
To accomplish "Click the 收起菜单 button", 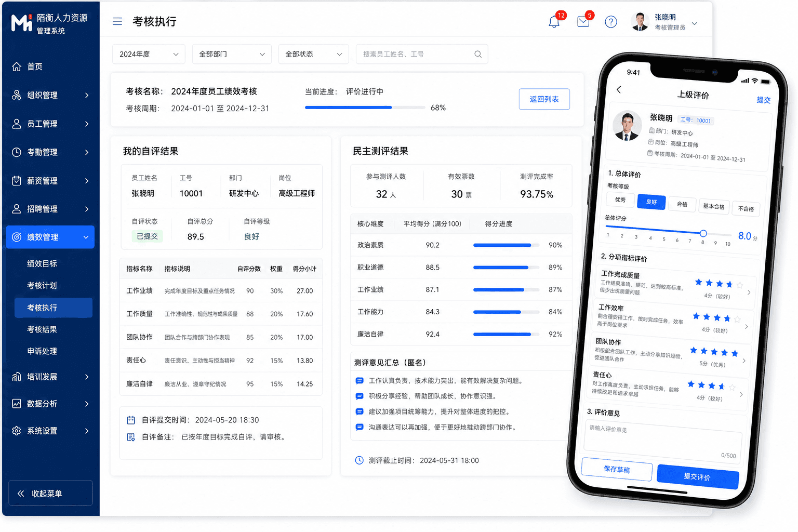I will coord(50,494).
